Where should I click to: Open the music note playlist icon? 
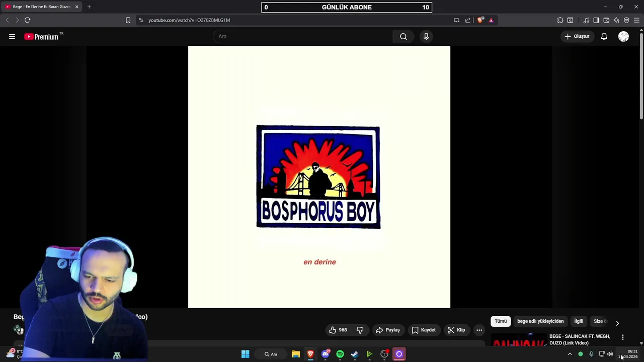[586, 20]
